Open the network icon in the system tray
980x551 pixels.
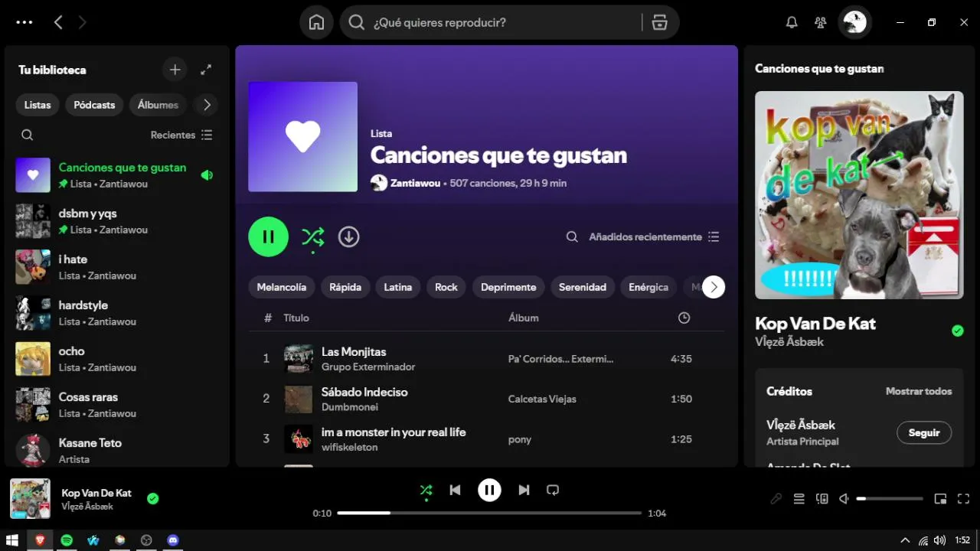[923, 540]
